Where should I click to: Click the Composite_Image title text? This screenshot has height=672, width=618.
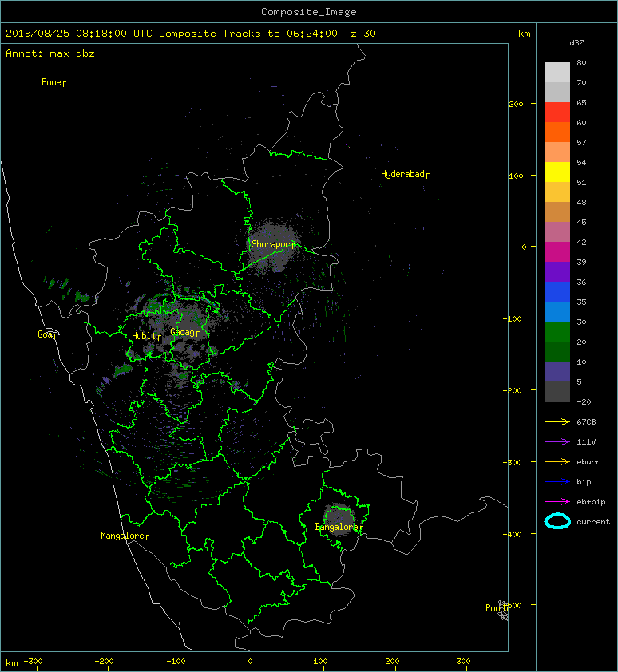[309, 12]
